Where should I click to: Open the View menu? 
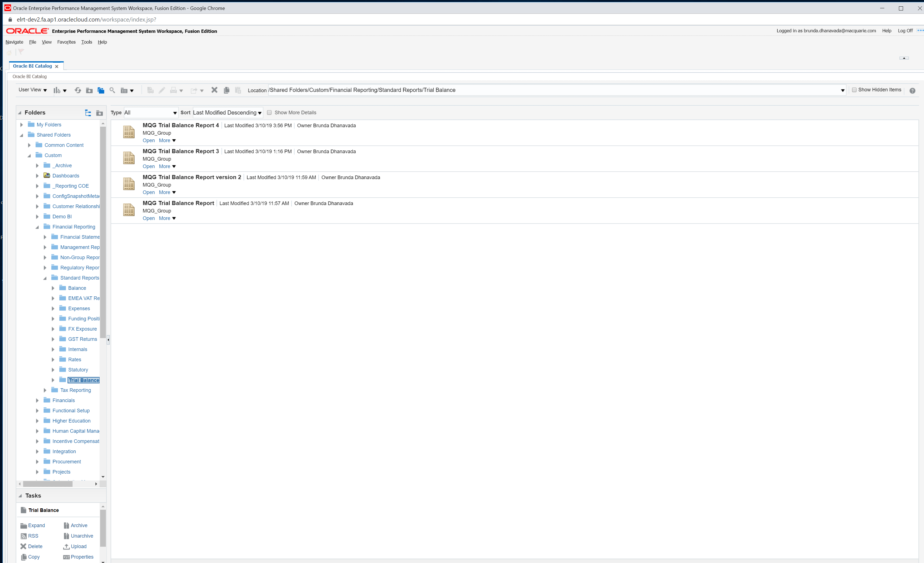(x=47, y=42)
